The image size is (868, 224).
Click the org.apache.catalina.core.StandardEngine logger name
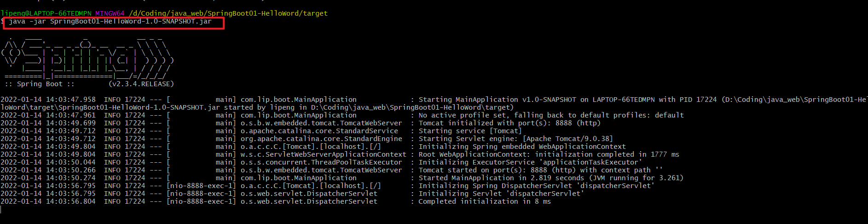tap(321, 139)
